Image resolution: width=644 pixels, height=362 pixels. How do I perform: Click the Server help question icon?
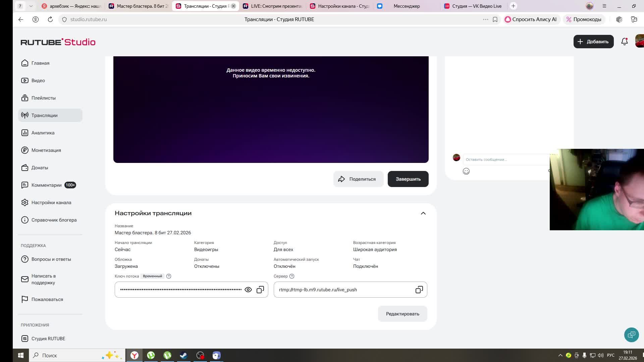click(x=292, y=276)
